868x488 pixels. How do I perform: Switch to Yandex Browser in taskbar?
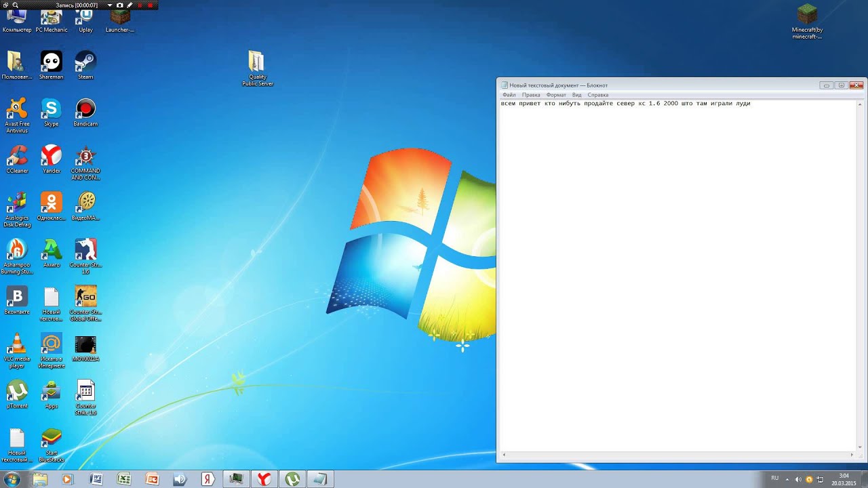[x=264, y=479]
